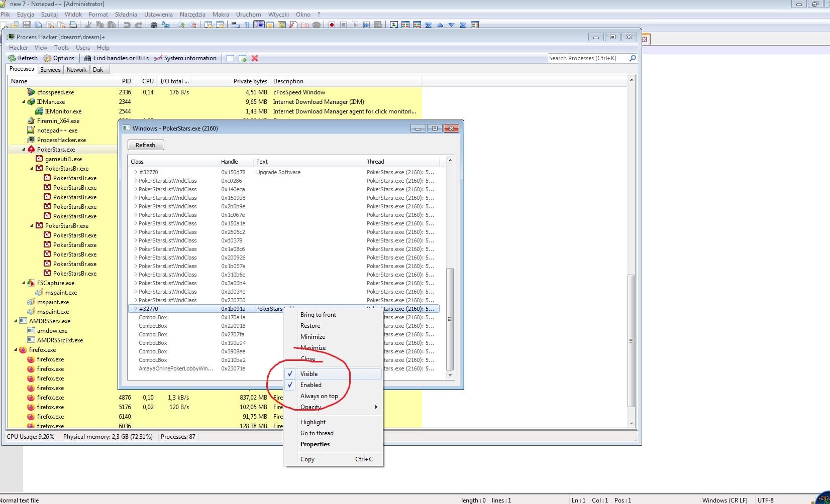The width and height of the screenshot is (830, 504).
Task: Open Find handles or DLLs
Action: 117,58
